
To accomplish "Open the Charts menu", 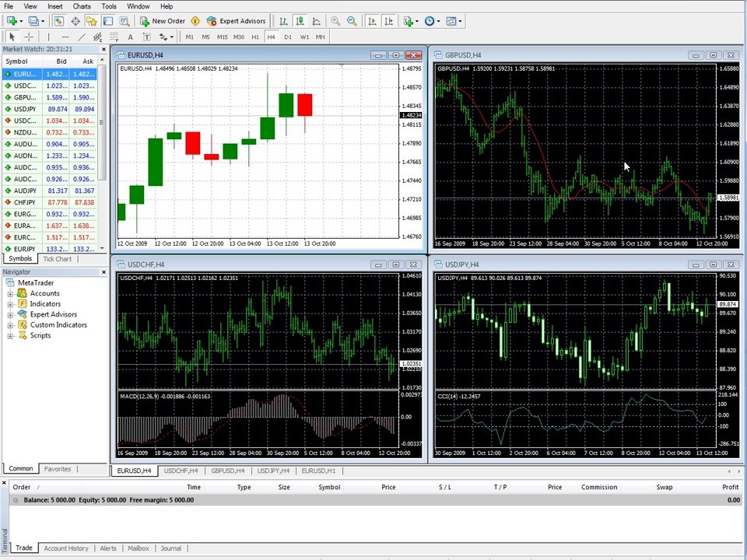I will click(x=82, y=6).
